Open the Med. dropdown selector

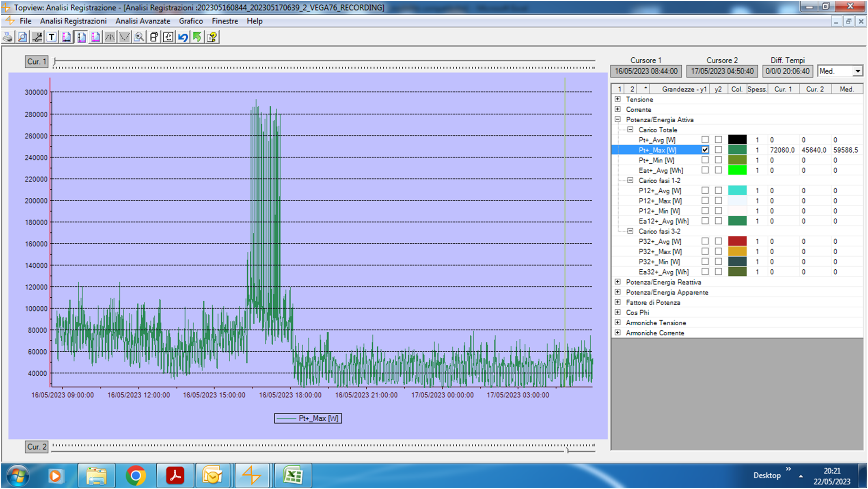coord(857,71)
